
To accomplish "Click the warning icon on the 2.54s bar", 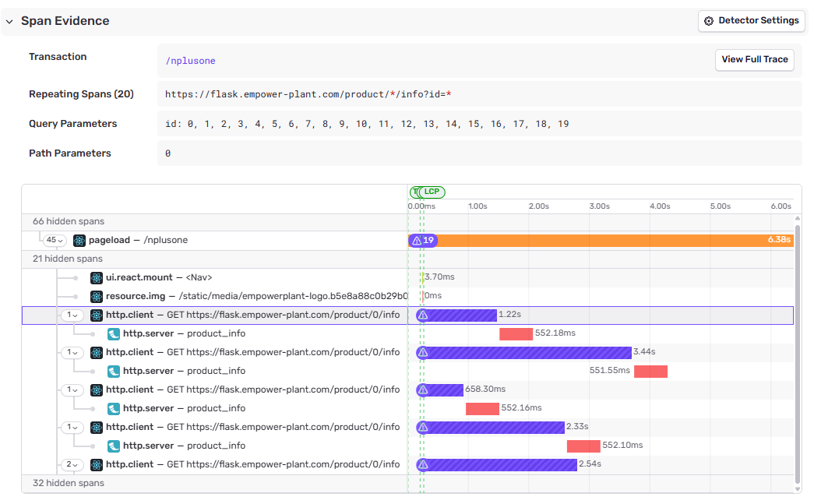I will pyautogui.click(x=423, y=464).
